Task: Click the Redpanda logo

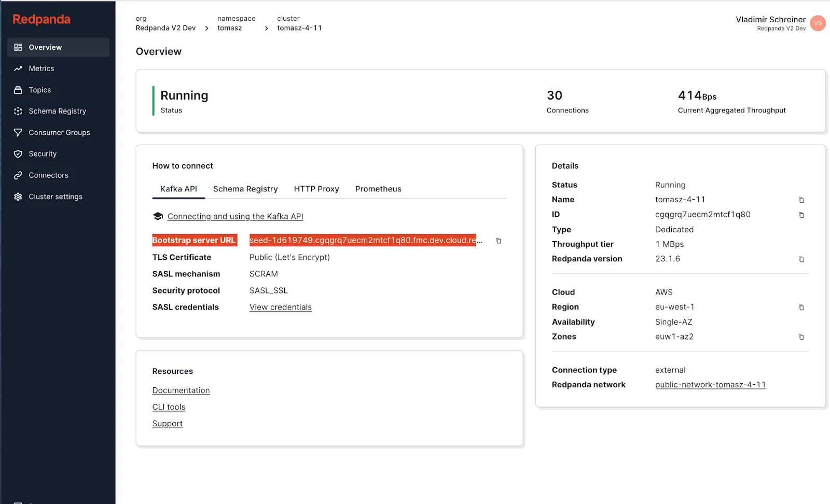Action: [x=41, y=20]
